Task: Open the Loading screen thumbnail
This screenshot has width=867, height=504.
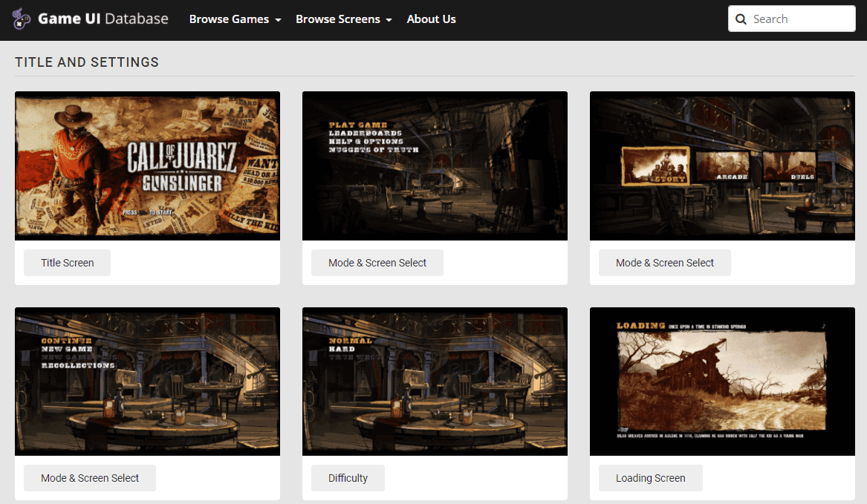Action: 722,382
